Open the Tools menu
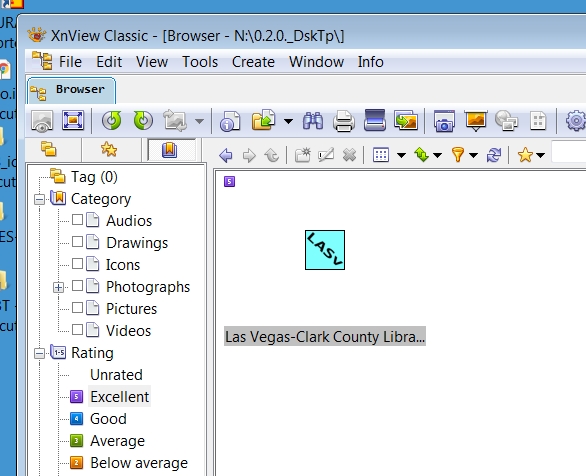The image size is (586, 476). pyautogui.click(x=200, y=62)
